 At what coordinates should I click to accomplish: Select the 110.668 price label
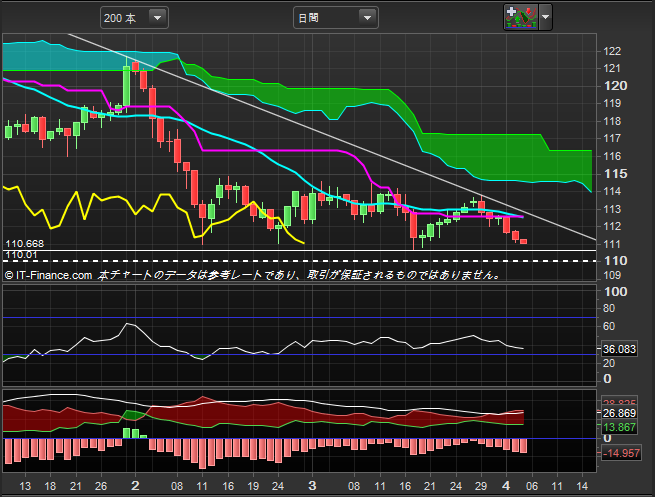(x=25, y=244)
